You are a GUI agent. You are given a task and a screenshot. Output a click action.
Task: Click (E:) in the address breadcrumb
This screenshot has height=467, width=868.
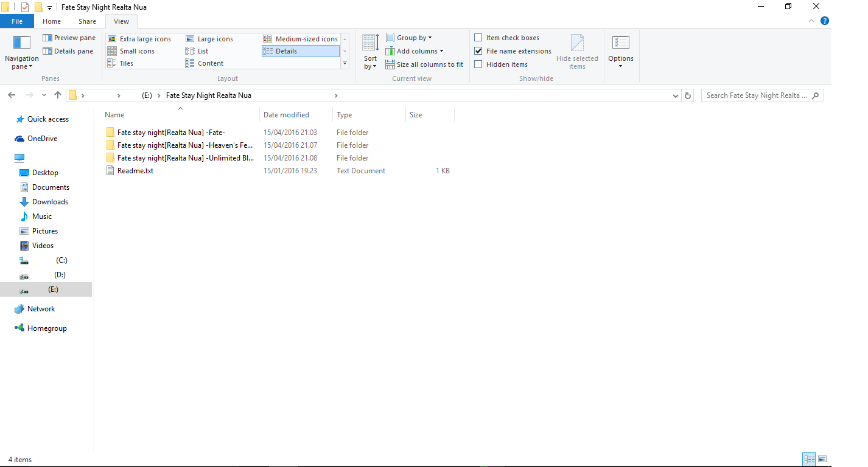[x=146, y=95]
